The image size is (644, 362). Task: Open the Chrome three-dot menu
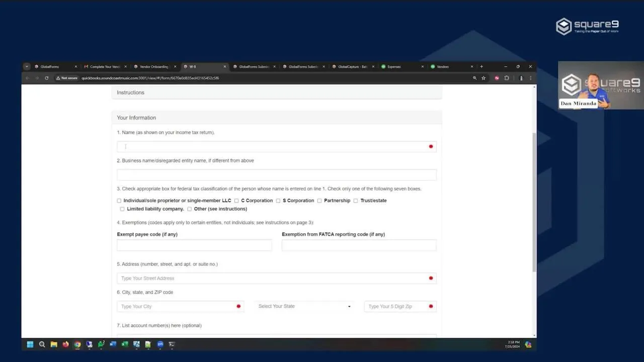(530, 78)
